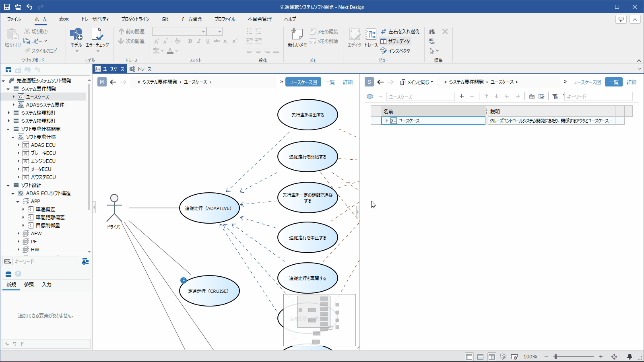
Task: Expand the ADASシステム要件 tree node
Action: 13,105
